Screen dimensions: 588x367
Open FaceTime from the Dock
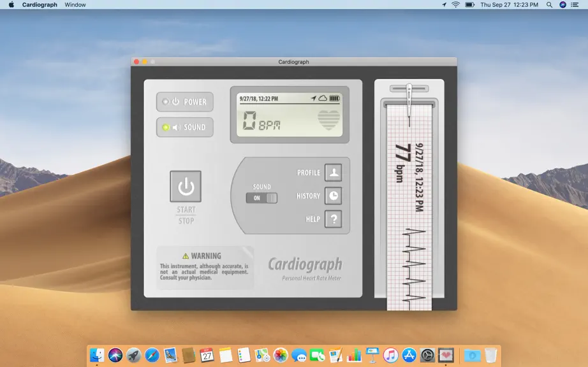[317, 355]
